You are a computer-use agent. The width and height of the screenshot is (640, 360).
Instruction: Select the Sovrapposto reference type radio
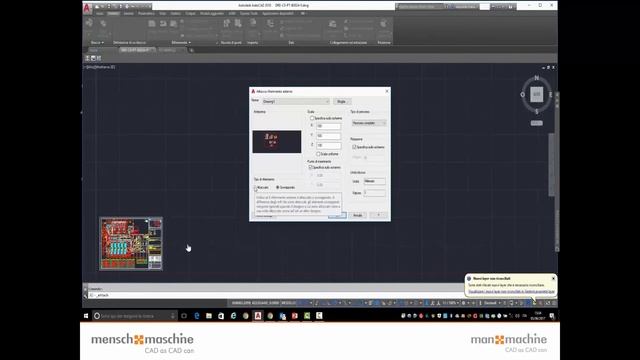tap(278, 187)
